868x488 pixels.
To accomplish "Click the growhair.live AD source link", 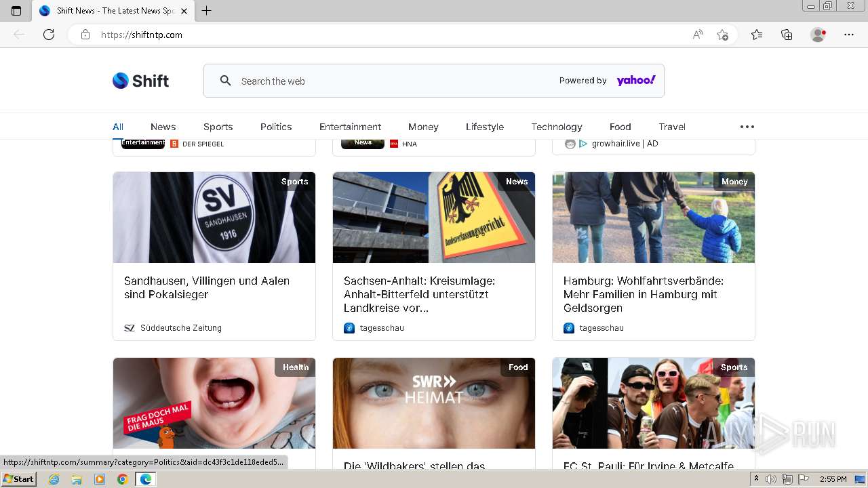I will 625,144.
